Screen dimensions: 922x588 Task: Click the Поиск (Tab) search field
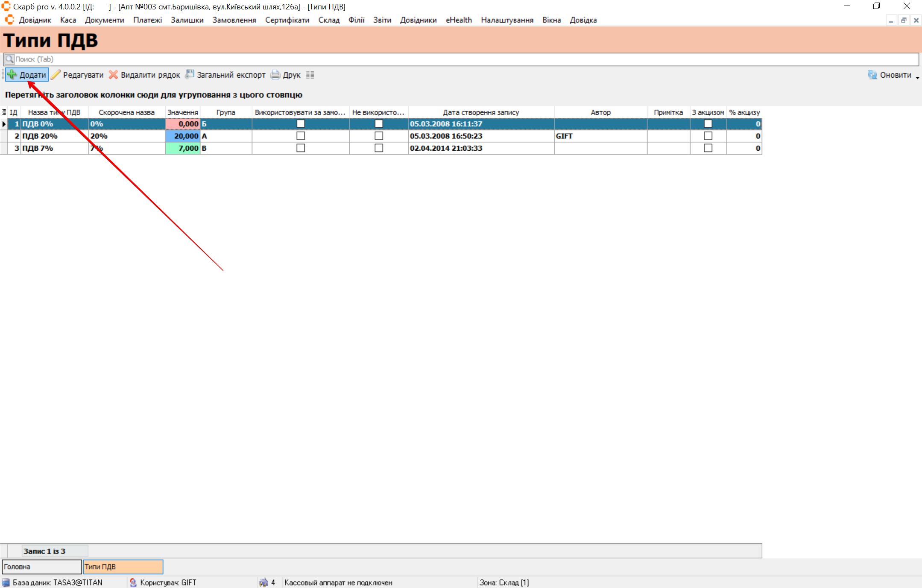pos(461,59)
